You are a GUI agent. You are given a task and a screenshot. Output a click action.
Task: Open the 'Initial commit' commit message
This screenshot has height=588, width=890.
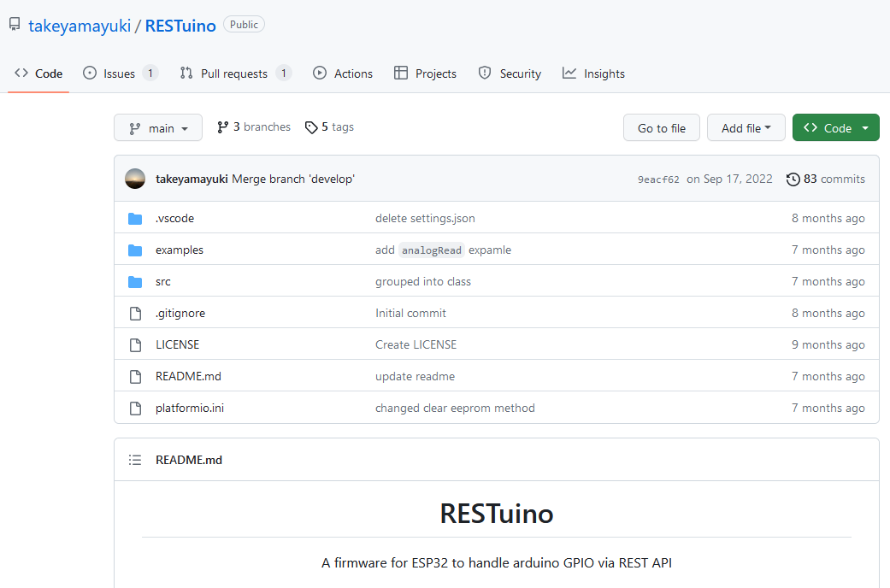click(411, 314)
